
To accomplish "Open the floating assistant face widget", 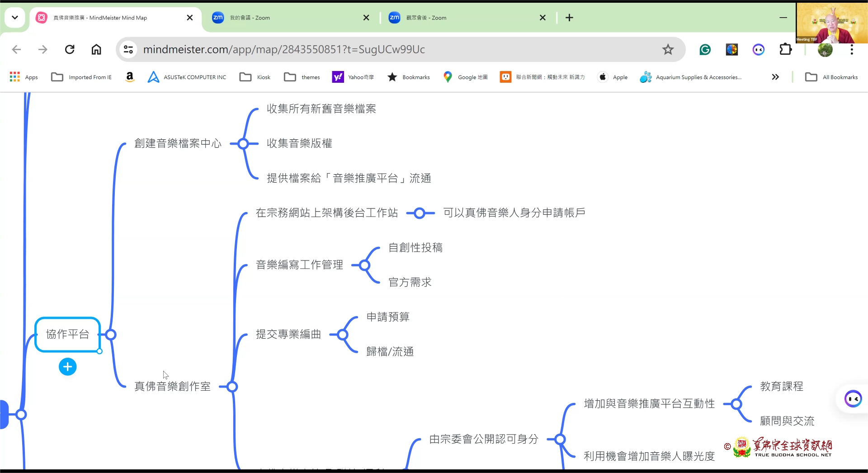I will click(853, 399).
